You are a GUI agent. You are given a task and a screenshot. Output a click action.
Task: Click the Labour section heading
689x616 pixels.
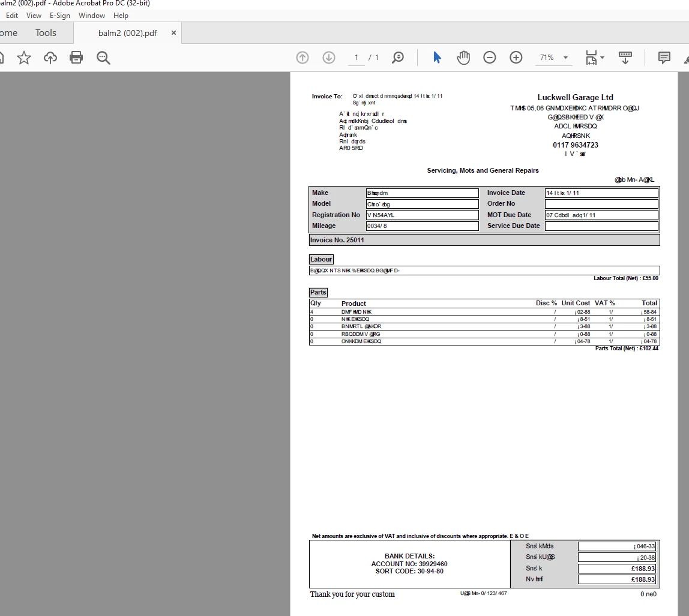click(x=321, y=259)
